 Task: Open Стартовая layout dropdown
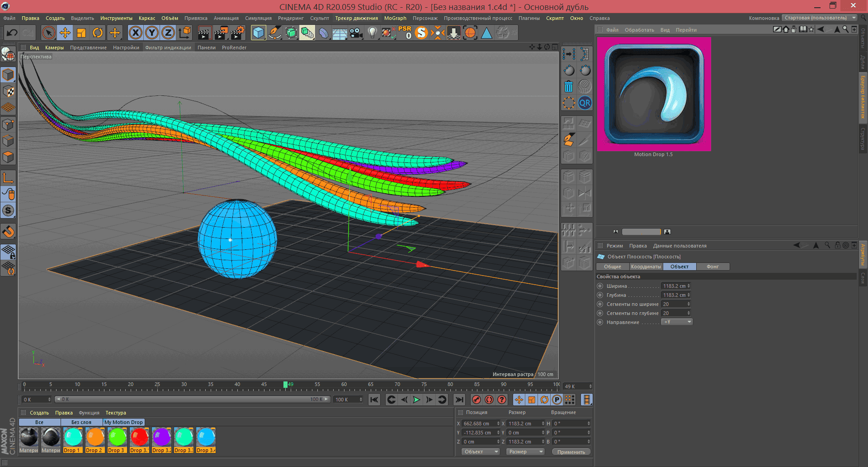[x=820, y=18]
